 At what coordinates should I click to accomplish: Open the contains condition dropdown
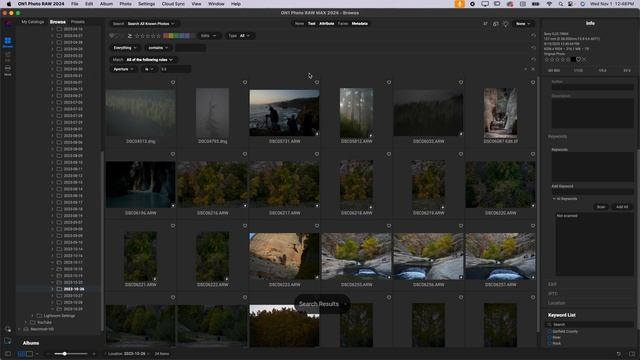158,48
